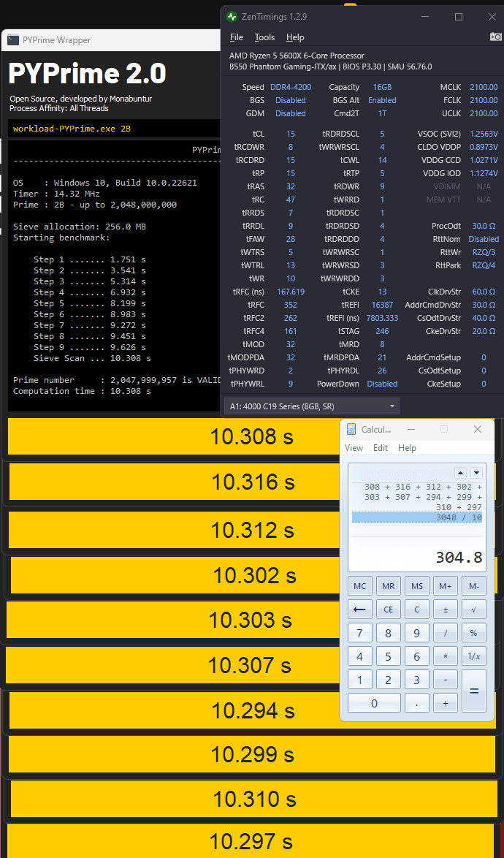Click the 10.297 s yellow result bar
The width and height of the screenshot is (504, 858).
(251, 842)
